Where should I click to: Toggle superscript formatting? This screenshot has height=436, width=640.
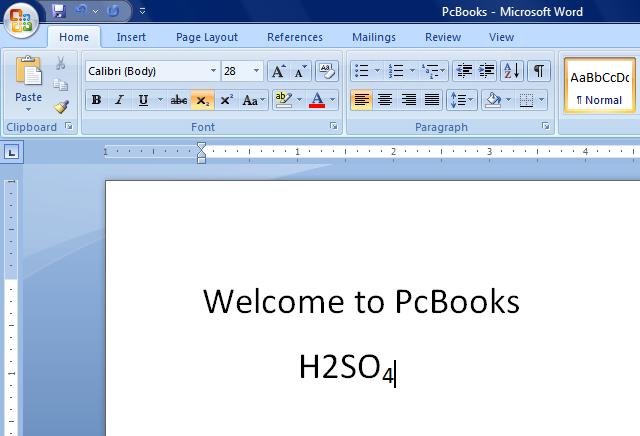tap(227, 100)
